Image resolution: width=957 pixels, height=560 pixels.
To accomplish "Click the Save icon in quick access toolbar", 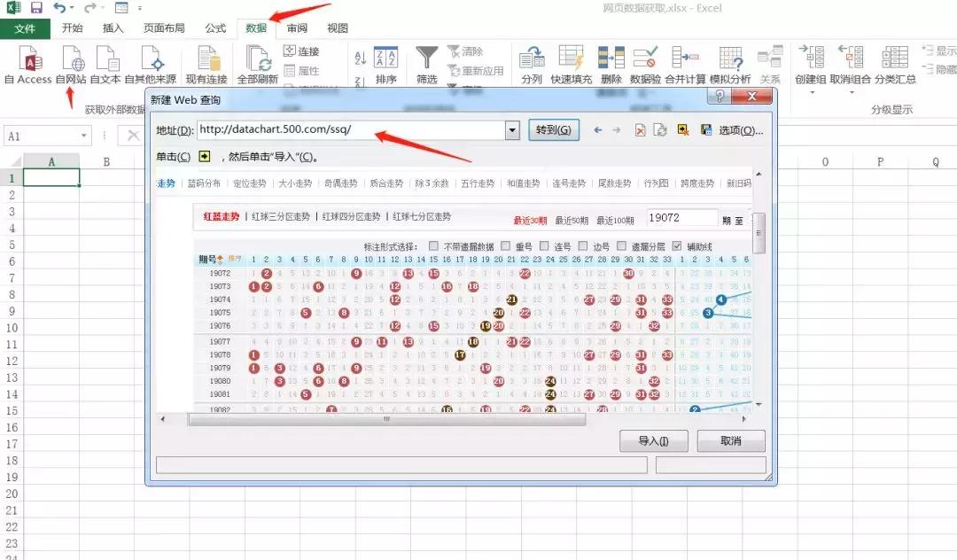I will pos(36,8).
